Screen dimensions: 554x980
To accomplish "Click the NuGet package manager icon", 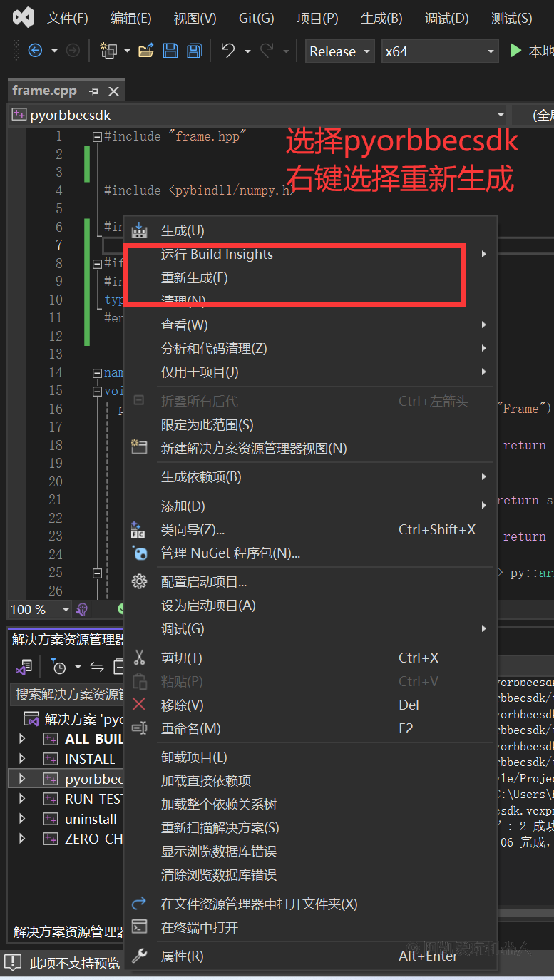I will 139,553.
